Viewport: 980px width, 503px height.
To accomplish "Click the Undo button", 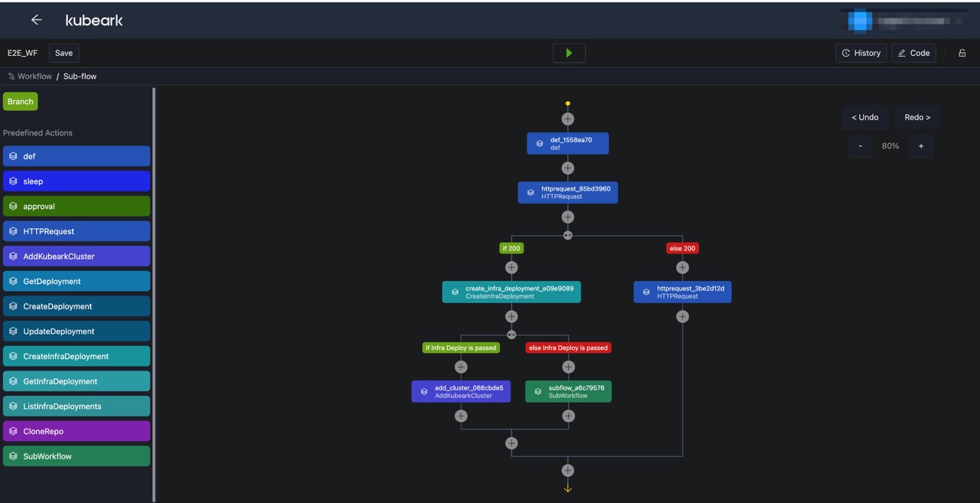I will pos(864,117).
